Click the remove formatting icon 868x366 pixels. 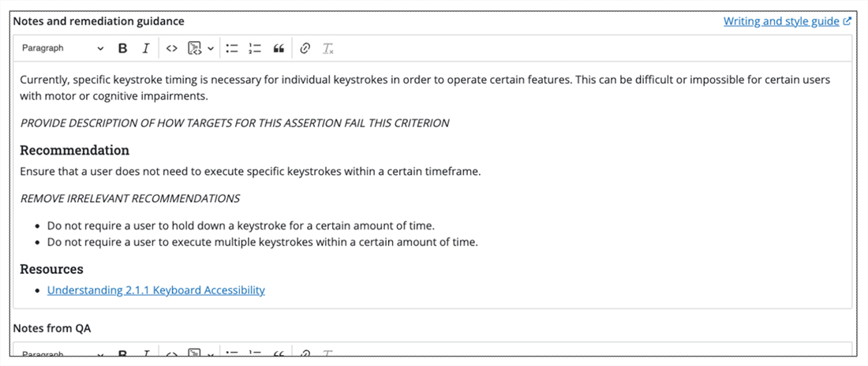tap(327, 49)
